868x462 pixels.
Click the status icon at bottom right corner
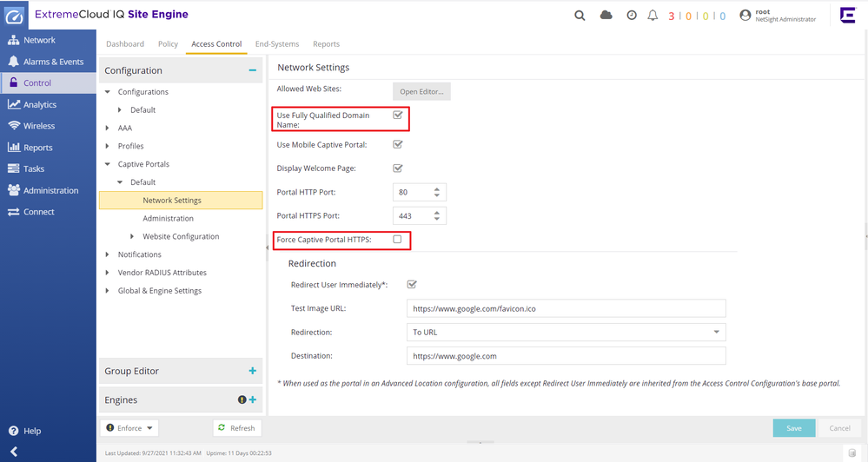point(852,452)
